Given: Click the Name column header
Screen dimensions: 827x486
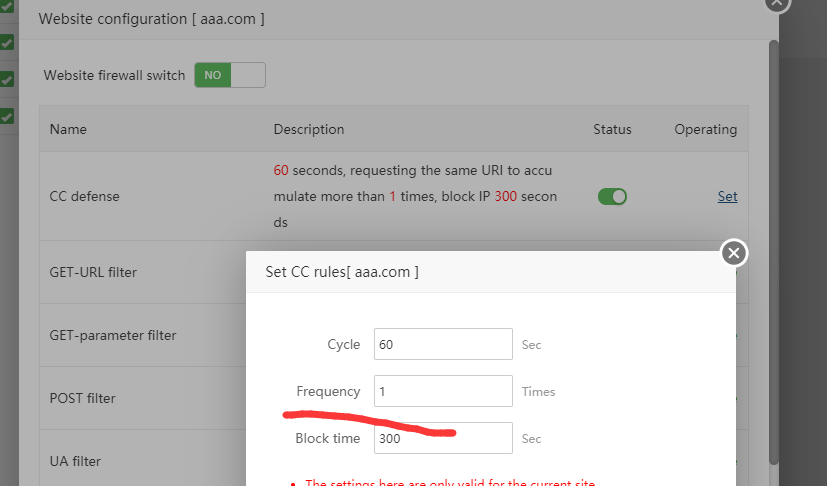Looking at the screenshot, I should [x=68, y=129].
